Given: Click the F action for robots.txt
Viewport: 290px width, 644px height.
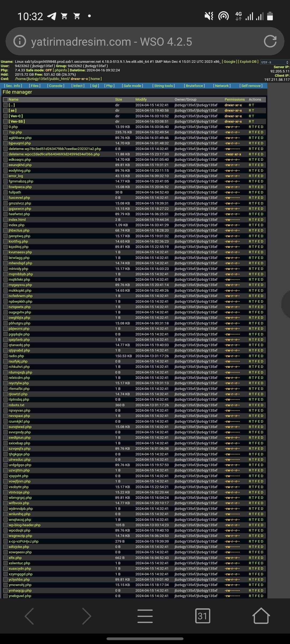Looking at the screenshot, I should 256,405.
